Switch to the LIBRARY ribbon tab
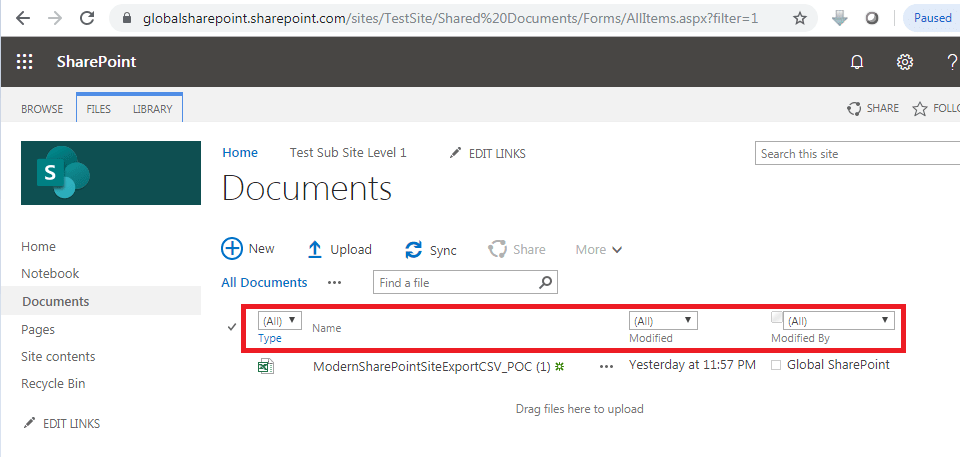 [x=152, y=109]
